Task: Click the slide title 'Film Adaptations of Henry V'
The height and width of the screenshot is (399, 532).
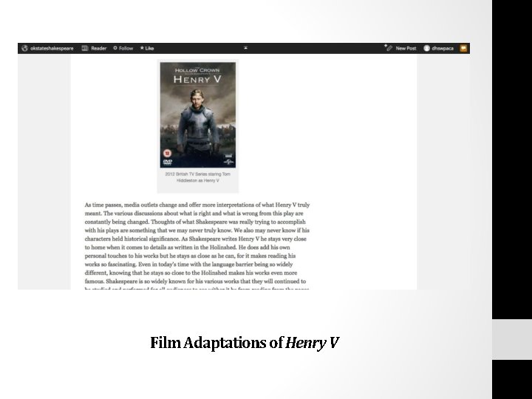Action: (245, 343)
